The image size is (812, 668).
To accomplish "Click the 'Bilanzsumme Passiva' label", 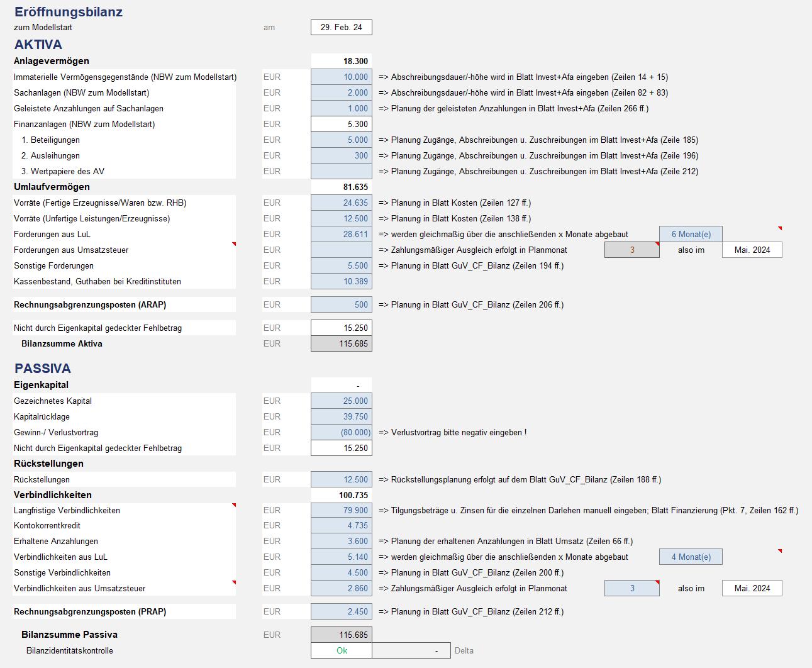I will tap(69, 635).
